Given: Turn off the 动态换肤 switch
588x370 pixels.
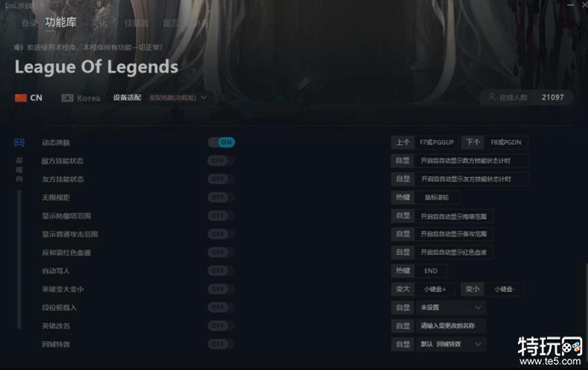Looking at the screenshot, I should coord(222,142).
